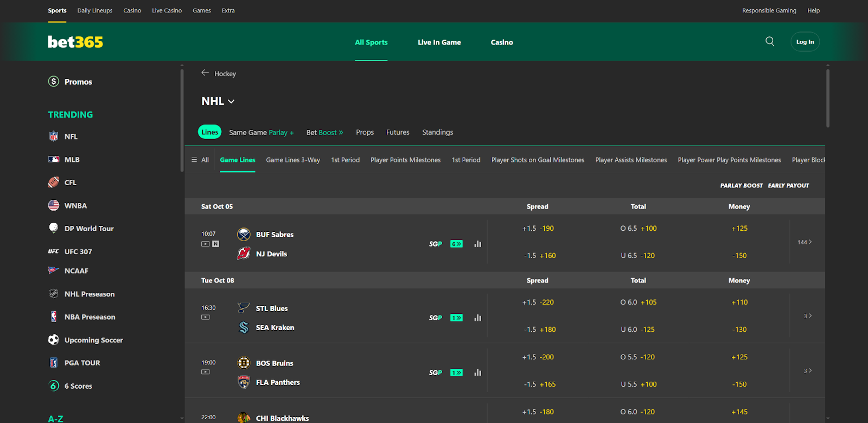Open Daily Lineups in top bar
The width and height of the screenshot is (868, 423).
[x=95, y=10]
